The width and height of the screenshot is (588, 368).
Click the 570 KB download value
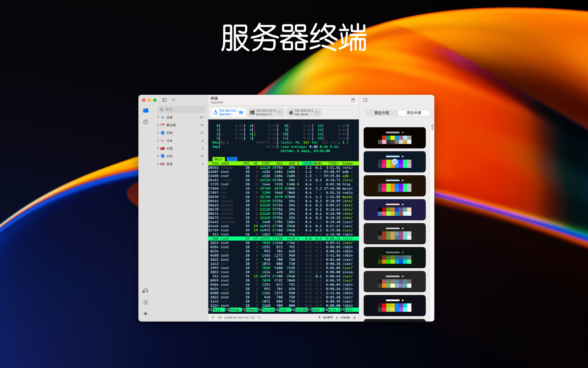(345, 317)
